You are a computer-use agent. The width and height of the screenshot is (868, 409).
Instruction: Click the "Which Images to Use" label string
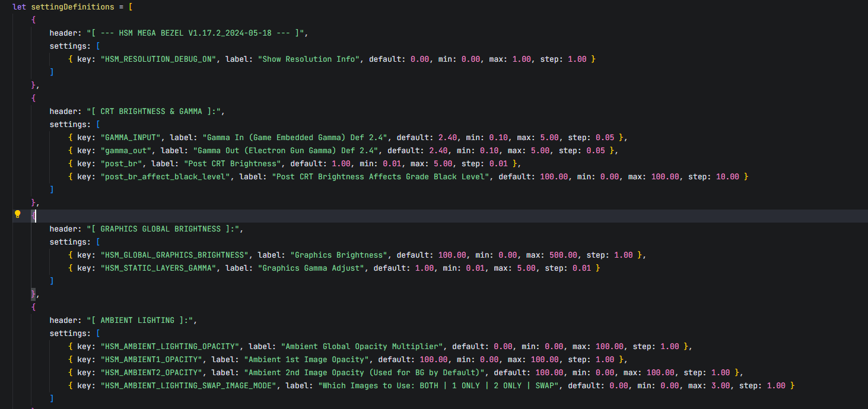point(441,385)
